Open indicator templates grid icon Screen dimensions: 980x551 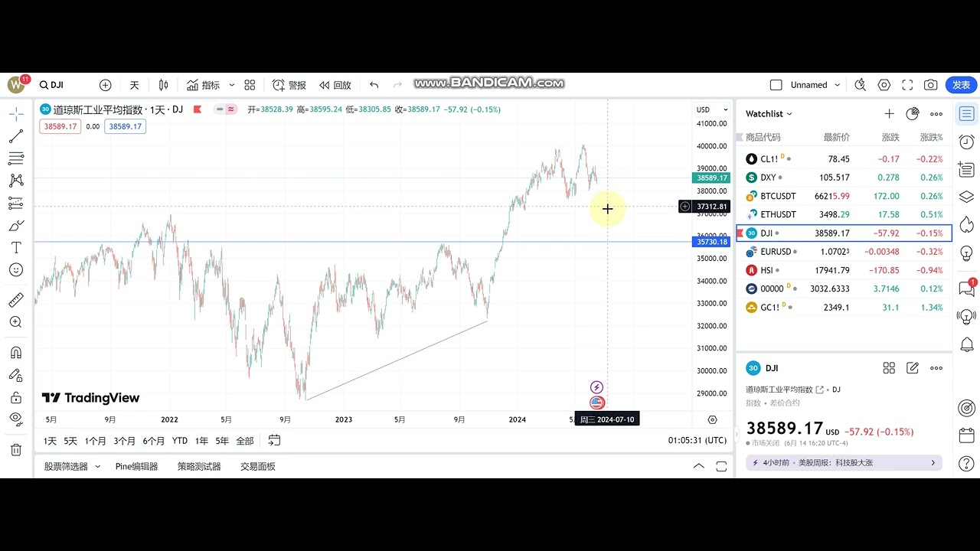(250, 85)
